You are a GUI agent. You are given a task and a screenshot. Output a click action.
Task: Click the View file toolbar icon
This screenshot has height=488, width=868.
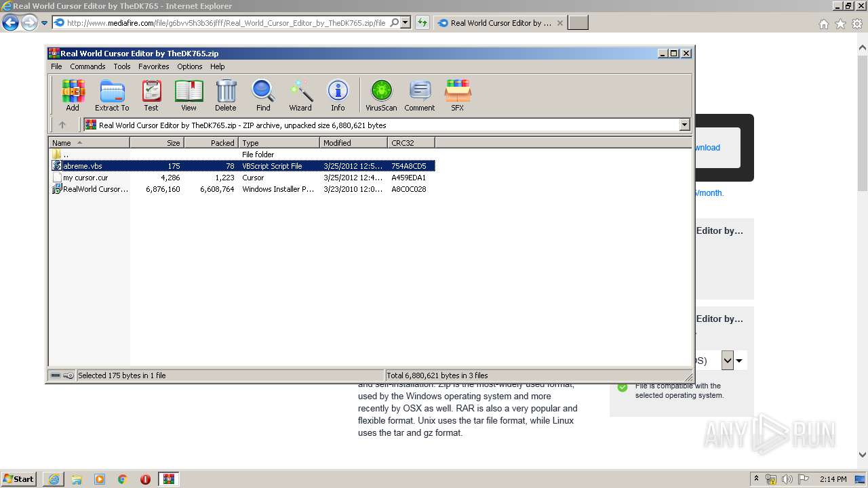[189, 95]
